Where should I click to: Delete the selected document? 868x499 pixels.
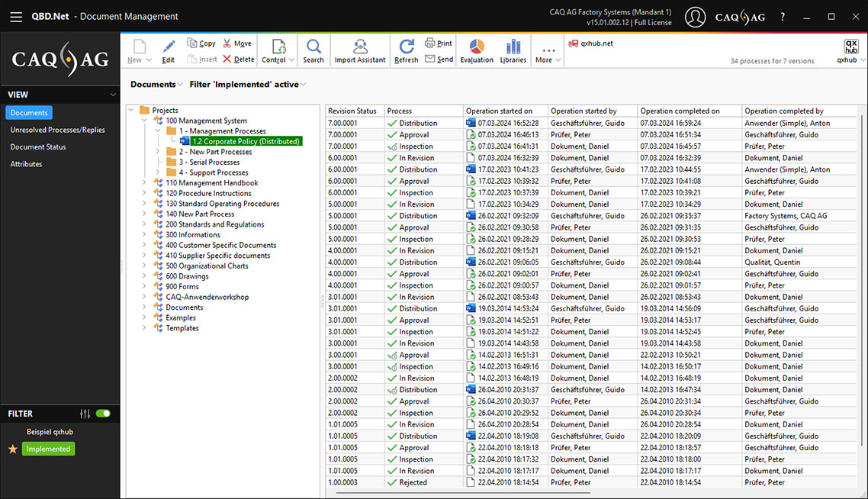click(x=237, y=58)
